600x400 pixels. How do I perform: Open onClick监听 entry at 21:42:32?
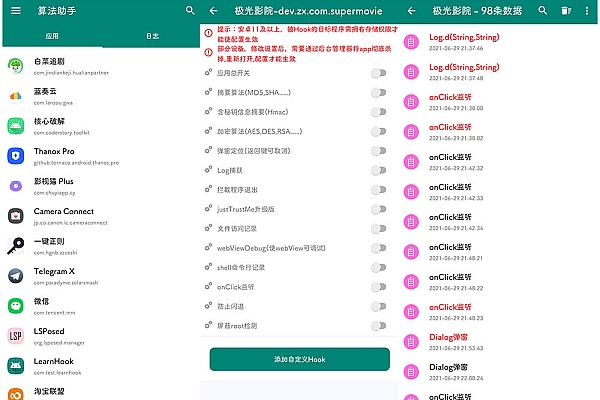(x=450, y=157)
